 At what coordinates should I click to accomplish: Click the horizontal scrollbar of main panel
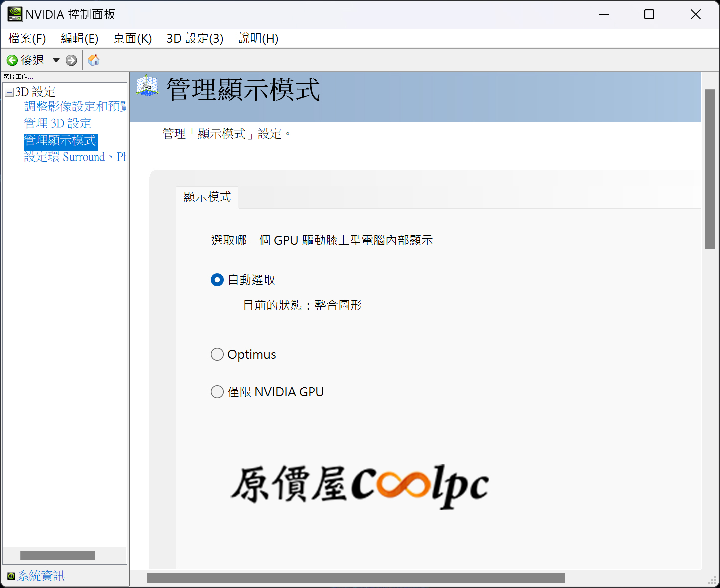click(356, 578)
